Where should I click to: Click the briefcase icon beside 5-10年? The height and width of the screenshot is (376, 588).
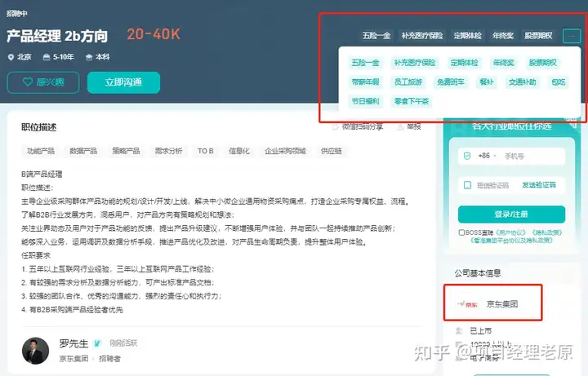tap(46, 57)
